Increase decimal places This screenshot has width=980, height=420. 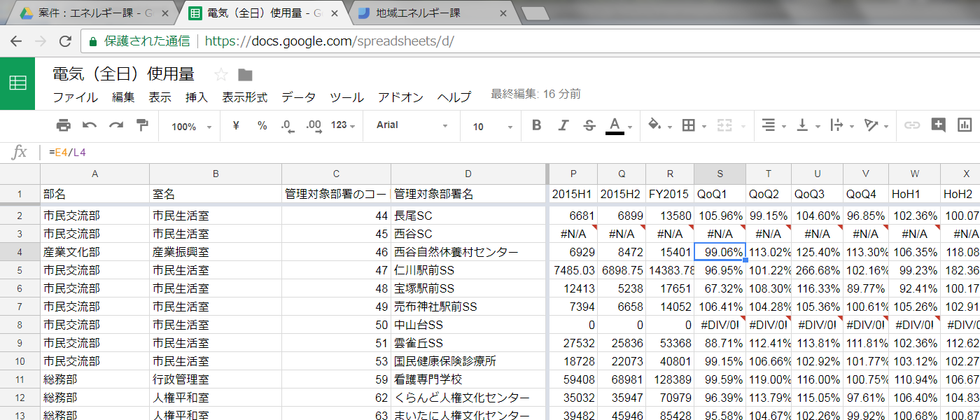314,125
